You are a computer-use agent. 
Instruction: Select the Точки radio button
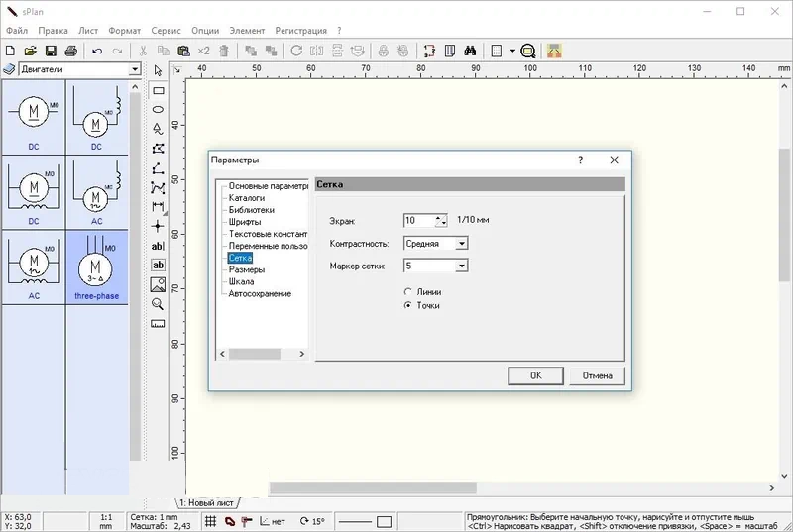point(407,306)
